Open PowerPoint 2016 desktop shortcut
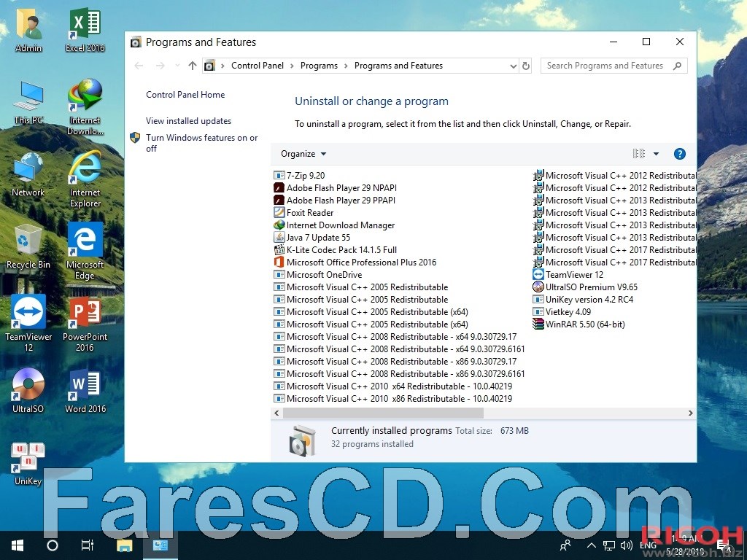The height and width of the screenshot is (560, 747). 85,324
